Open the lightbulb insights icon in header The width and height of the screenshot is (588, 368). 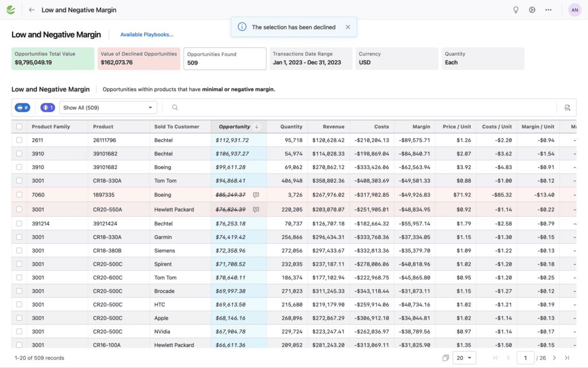(x=516, y=9)
